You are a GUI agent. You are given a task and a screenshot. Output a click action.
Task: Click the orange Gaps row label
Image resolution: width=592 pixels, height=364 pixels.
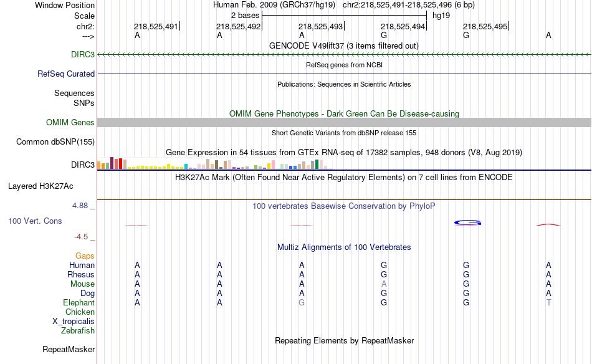[85, 256]
